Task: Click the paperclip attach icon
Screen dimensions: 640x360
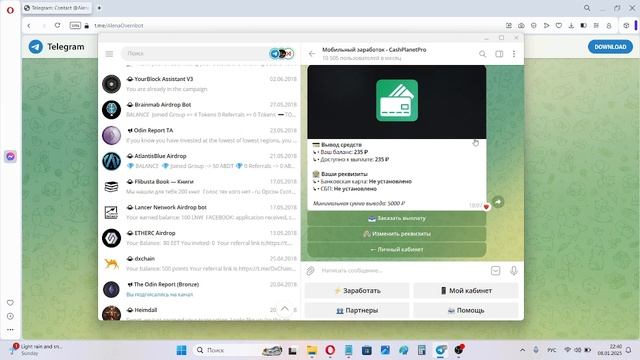Action: click(311, 271)
